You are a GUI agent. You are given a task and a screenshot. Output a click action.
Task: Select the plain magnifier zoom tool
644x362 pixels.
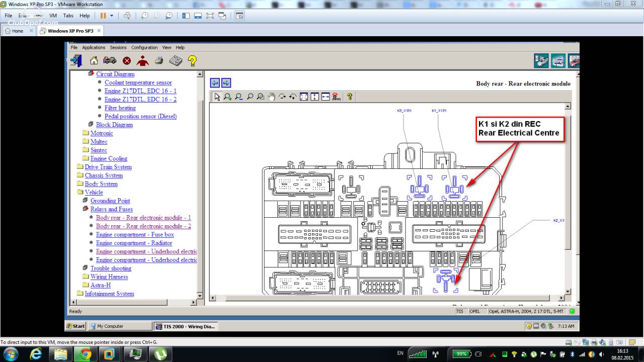point(250,97)
